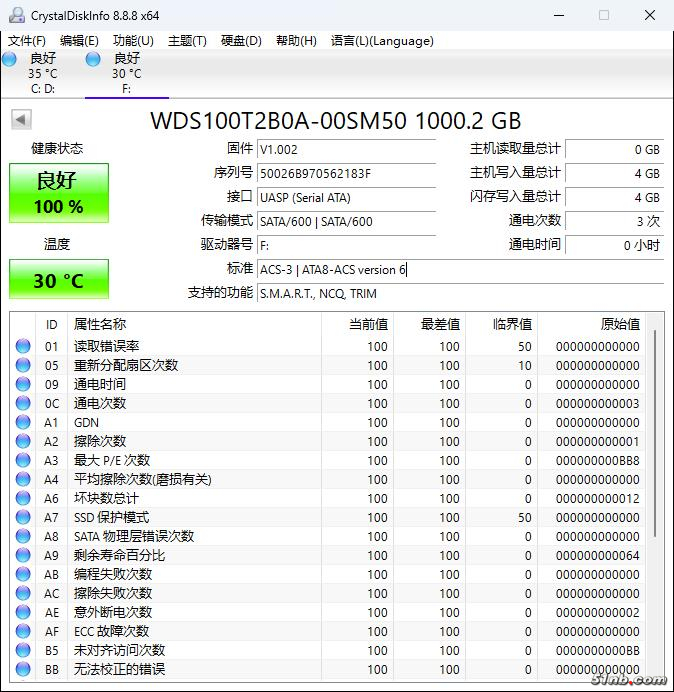Click status orb for attribute 0C 通电次数
The width and height of the screenshot is (674, 692).
[x=23, y=403]
